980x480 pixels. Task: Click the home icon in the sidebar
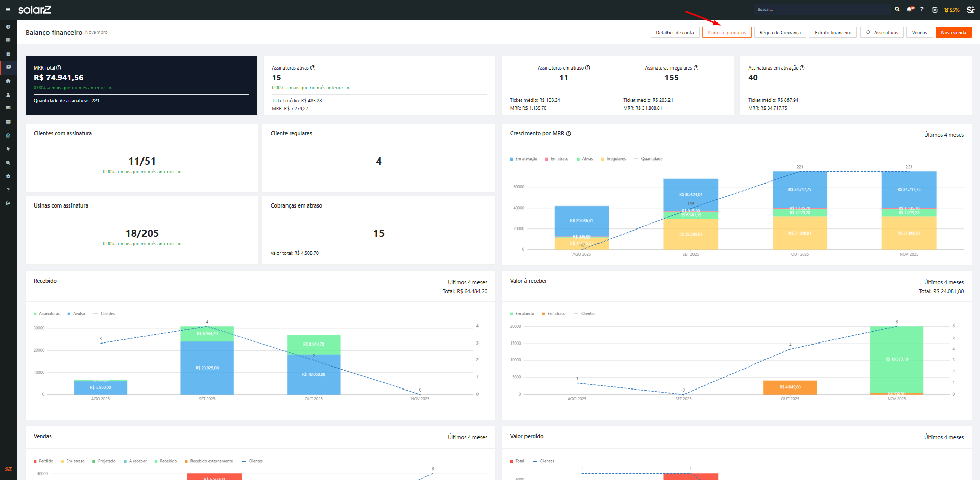click(8, 81)
